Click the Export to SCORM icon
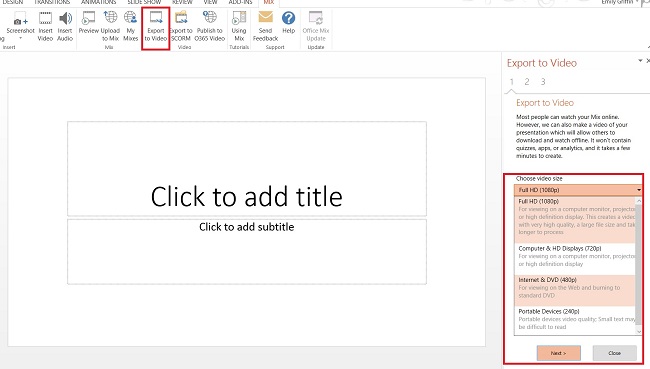Viewport: 650px width, 369px height. pos(181,18)
